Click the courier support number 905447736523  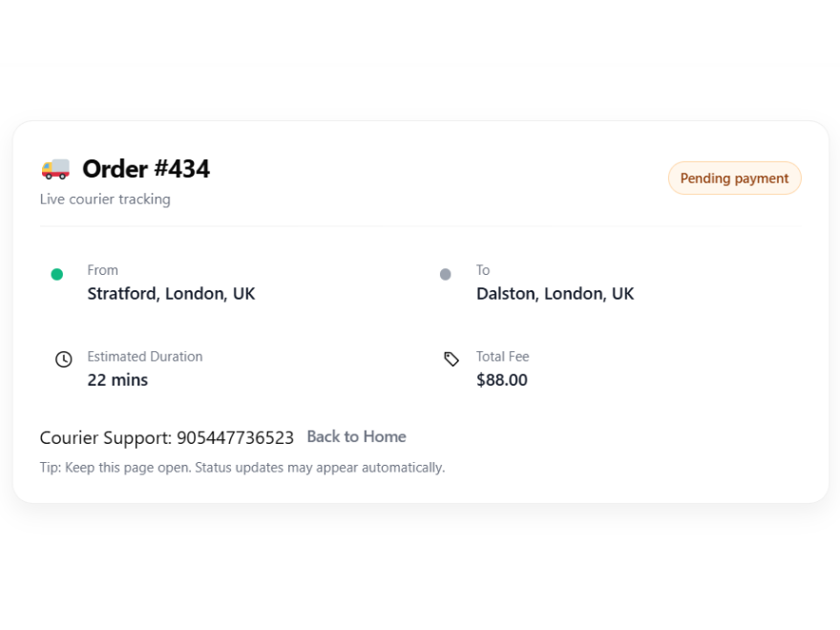coord(236,438)
